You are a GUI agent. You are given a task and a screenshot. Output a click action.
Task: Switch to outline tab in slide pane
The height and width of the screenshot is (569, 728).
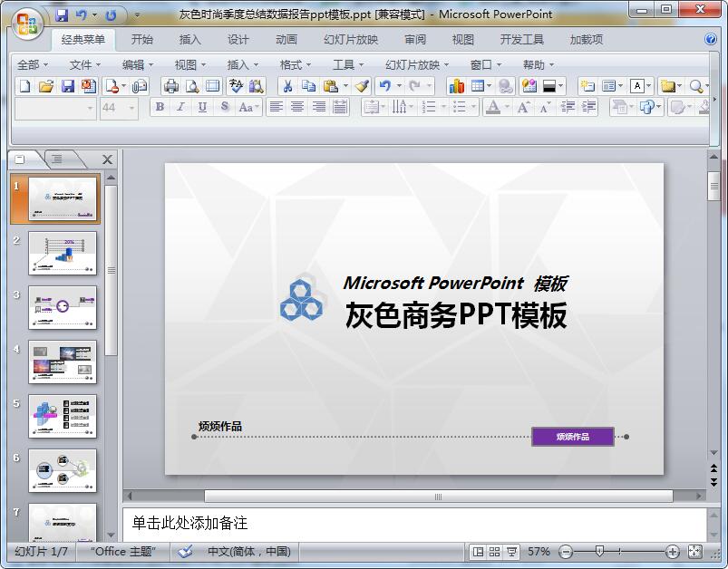[x=57, y=159]
